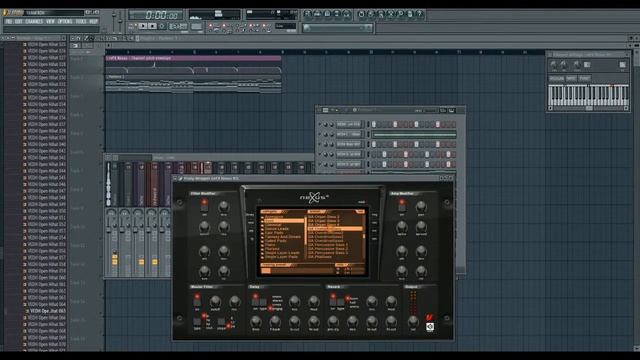The image size is (640, 360).
Task: Select 'Piano' category in Nexus browser
Action: click(x=270, y=245)
